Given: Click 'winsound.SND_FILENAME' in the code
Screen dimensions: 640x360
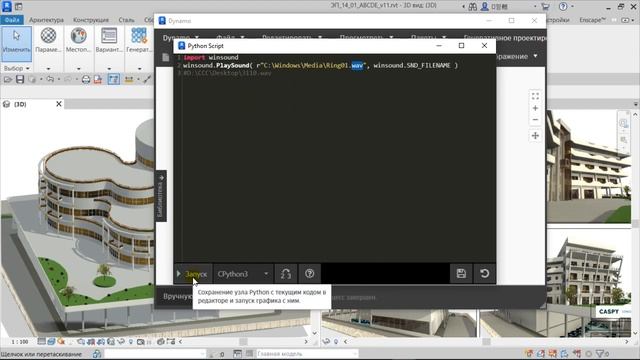Looking at the screenshot, I should 411,65.
